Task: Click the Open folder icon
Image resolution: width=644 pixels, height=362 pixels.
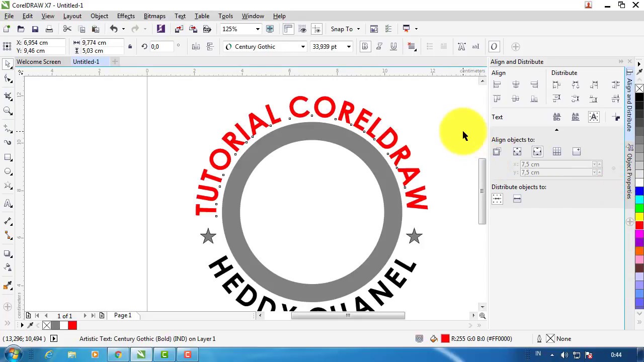Action: (21, 29)
